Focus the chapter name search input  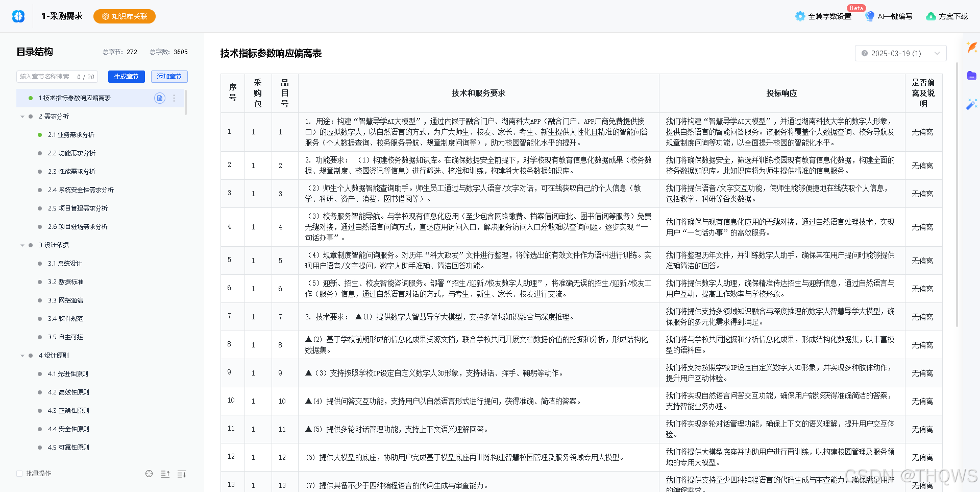click(57, 77)
